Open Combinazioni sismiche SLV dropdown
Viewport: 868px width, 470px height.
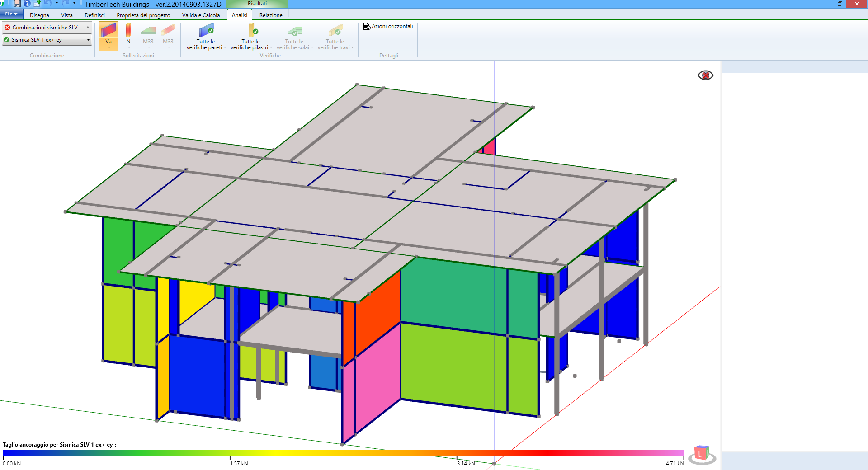point(47,28)
